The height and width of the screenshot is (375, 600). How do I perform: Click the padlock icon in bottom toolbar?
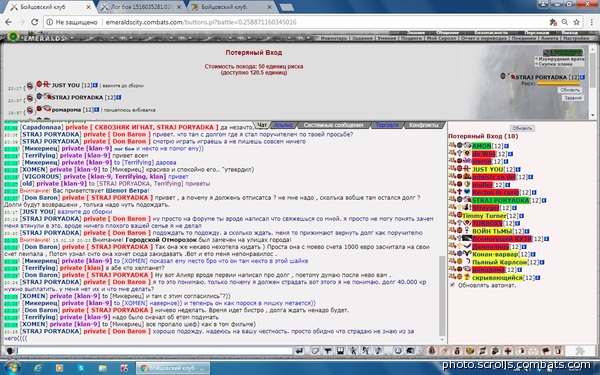[x=432, y=350]
